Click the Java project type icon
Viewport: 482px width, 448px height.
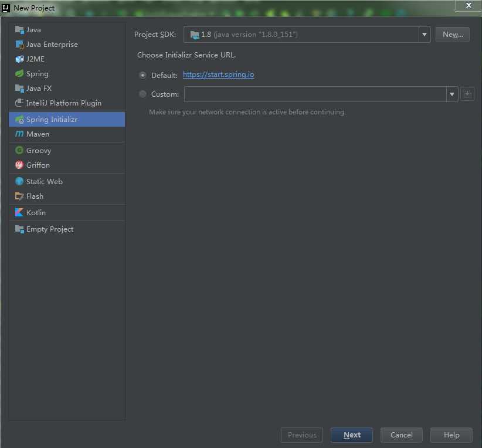coord(19,30)
